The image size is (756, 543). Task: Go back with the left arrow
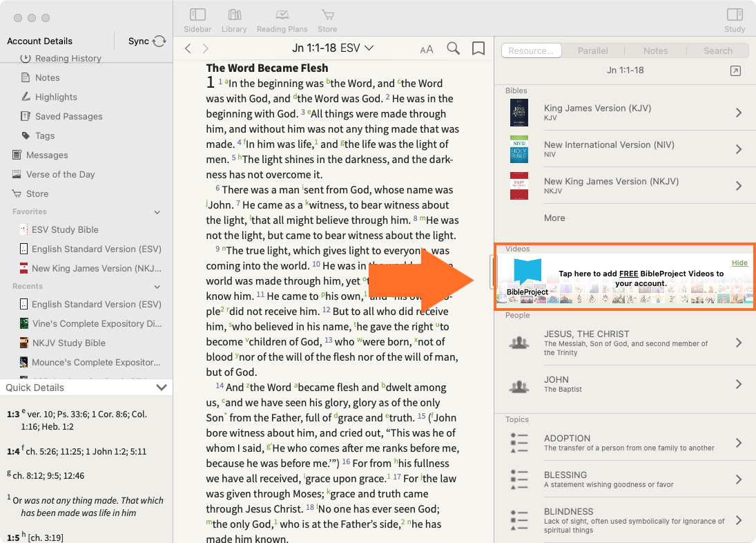pyautogui.click(x=188, y=48)
